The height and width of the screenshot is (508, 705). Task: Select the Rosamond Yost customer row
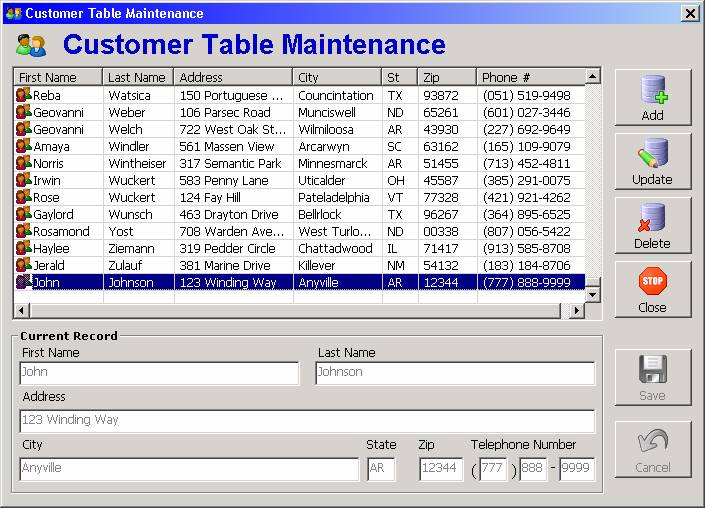coord(300,231)
